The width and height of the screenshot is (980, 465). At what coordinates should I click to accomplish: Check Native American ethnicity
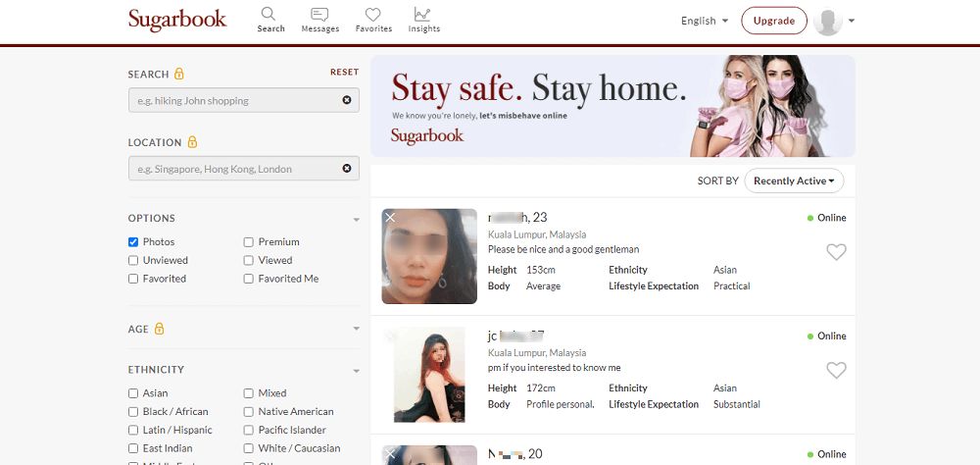pyautogui.click(x=249, y=412)
